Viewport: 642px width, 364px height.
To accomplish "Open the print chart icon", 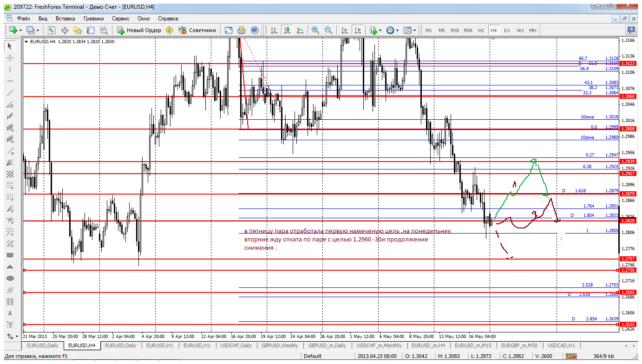I will [x=242, y=30].
